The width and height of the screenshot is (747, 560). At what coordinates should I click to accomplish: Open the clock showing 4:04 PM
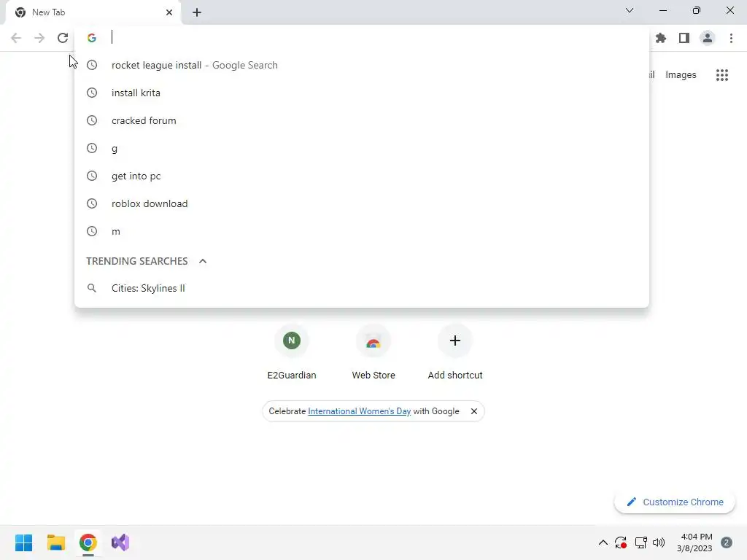click(x=694, y=542)
